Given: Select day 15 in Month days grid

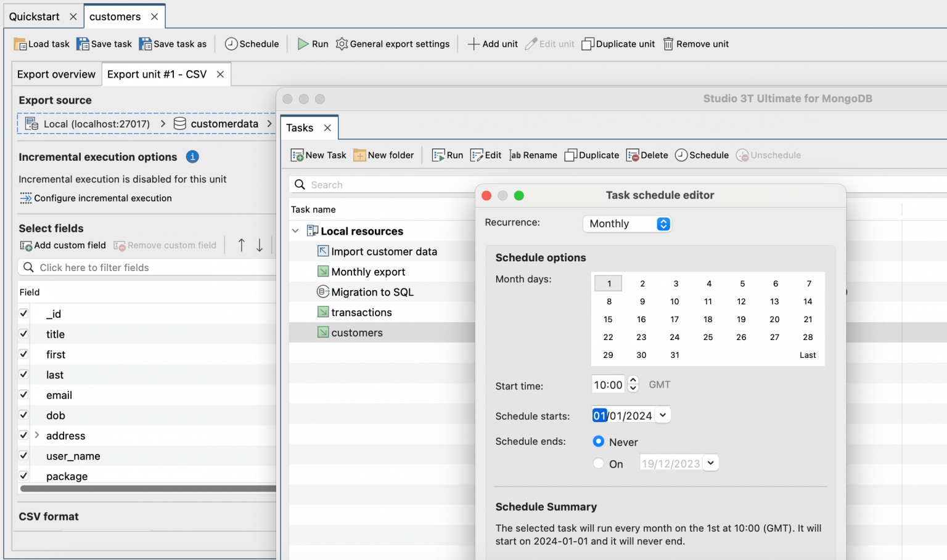Looking at the screenshot, I should (608, 319).
